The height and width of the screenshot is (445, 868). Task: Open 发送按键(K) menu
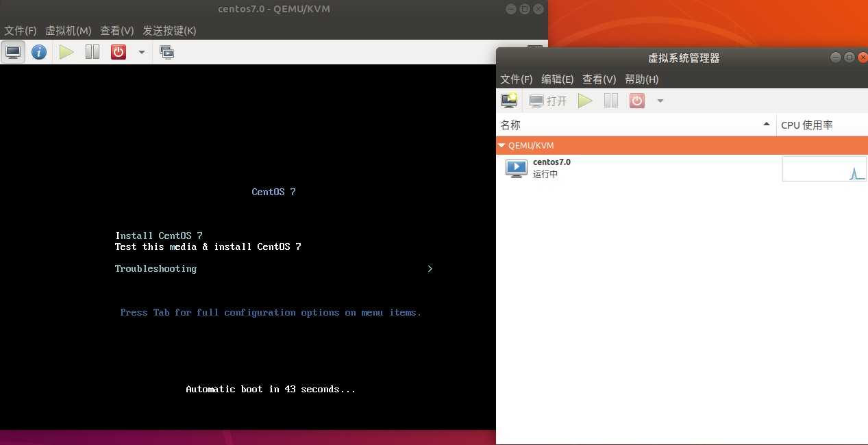(x=169, y=31)
